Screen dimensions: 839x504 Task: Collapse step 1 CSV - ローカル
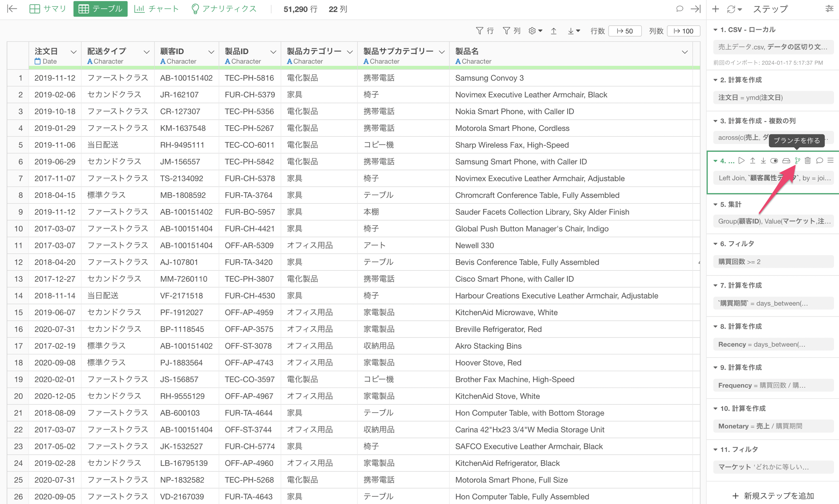point(715,30)
